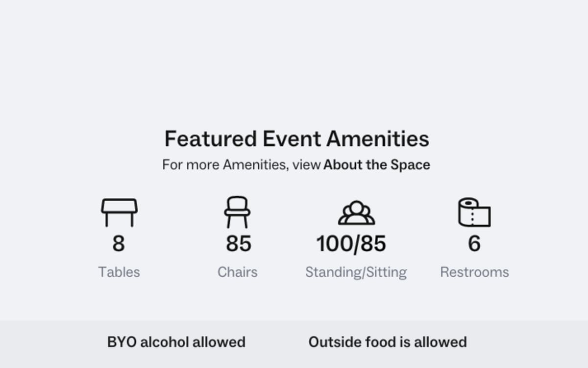Select the group of people capacity icon

[356, 212]
